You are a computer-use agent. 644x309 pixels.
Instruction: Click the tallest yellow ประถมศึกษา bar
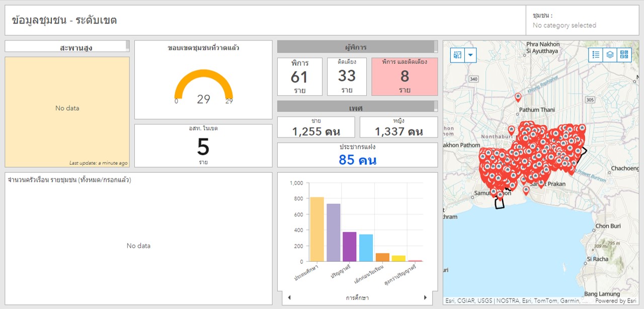pyautogui.click(x=317, y=229)
